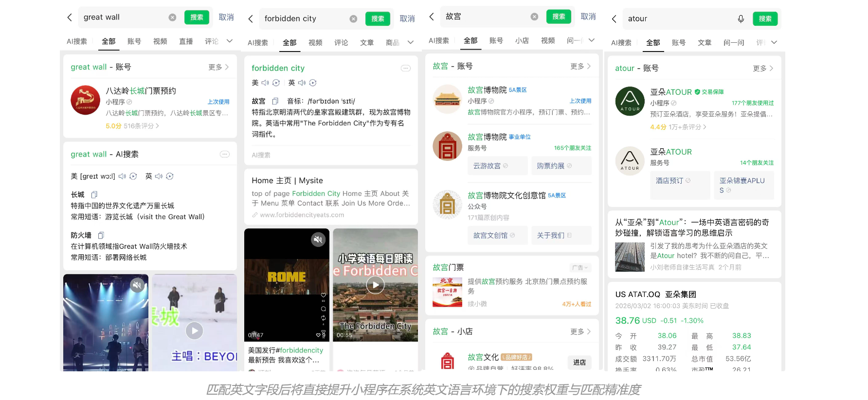Viewport: 868px width, 400px height.
Task: Open AI搜索 tab in forbidden city panel
Action: [258, 43]
